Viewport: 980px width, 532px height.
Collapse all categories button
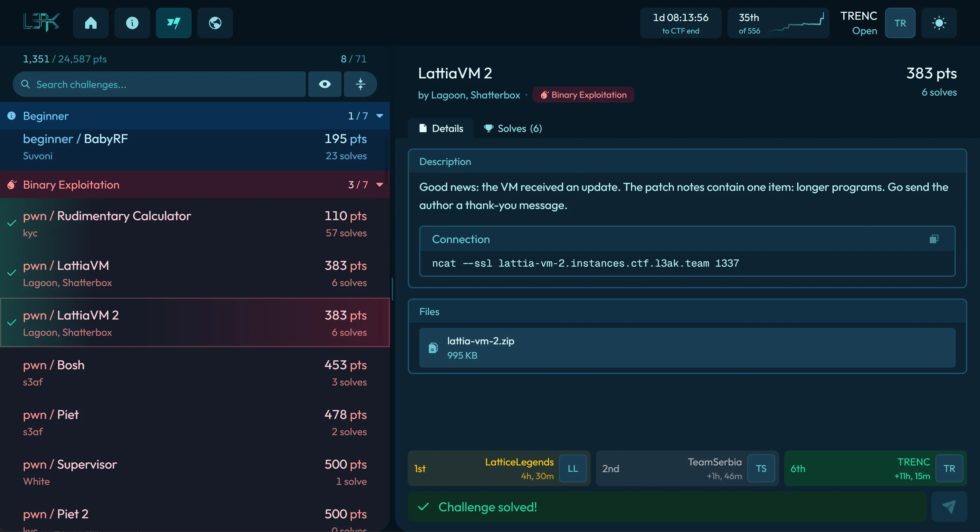pyautogui.click(x=360, y=84)
